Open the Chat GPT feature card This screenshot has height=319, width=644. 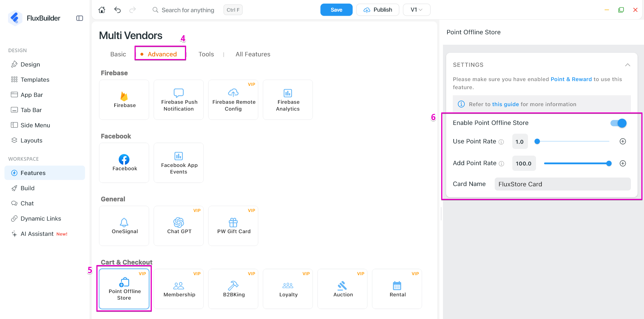pyautogui.click(x=179, y=226)
